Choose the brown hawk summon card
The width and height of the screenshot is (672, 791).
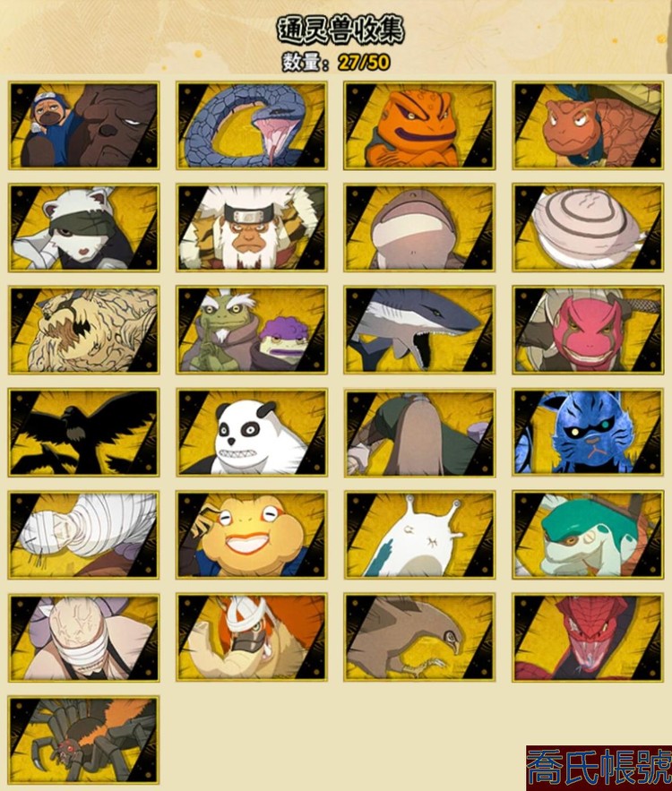tap(419, 638)
